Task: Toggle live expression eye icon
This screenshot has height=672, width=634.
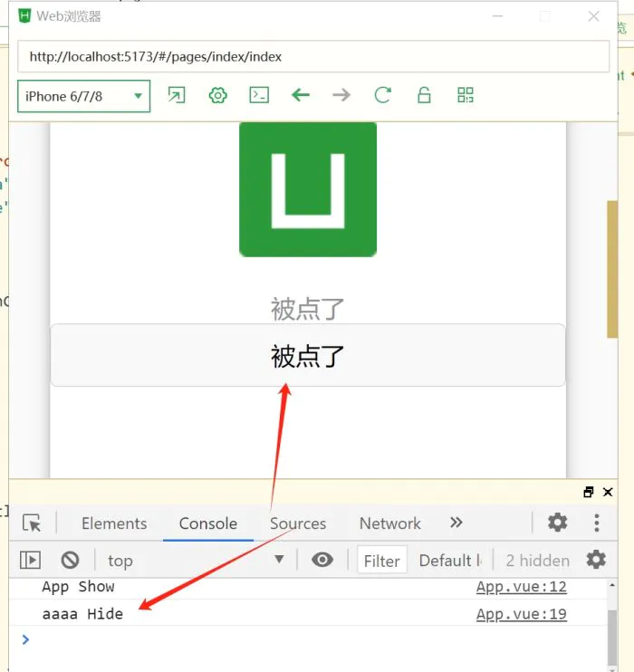Action: [x=322, y=560]
